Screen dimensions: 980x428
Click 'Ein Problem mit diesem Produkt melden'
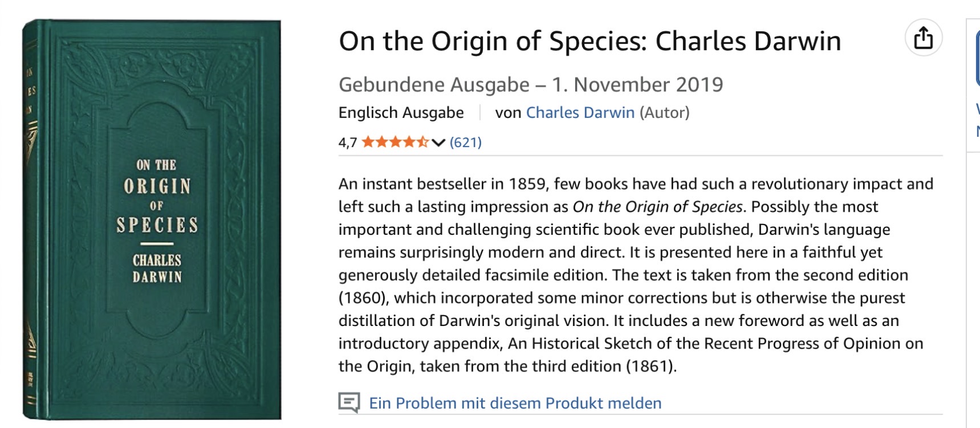[515, 403]
